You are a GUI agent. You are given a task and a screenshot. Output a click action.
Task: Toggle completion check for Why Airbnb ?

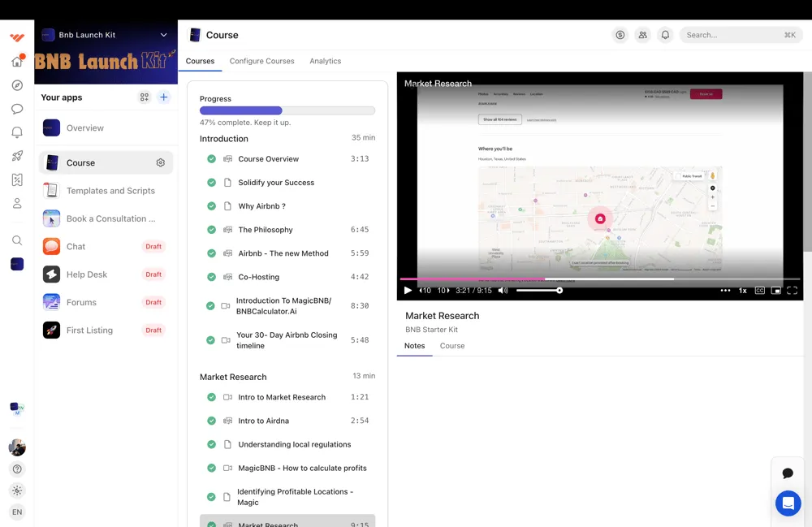point(211,206)
